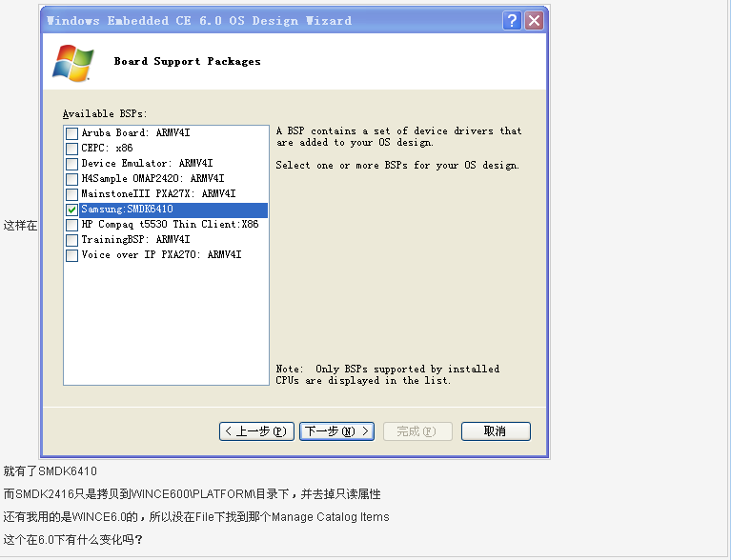
Task: Select 'MainstoneIII PXA27X: ARMV4I' list text
Action: 158,194
